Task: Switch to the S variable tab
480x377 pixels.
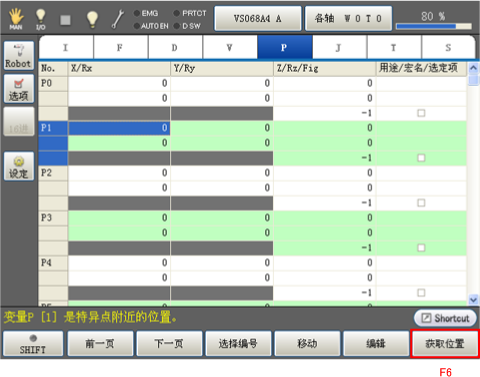Action: [x=448, y=48]
